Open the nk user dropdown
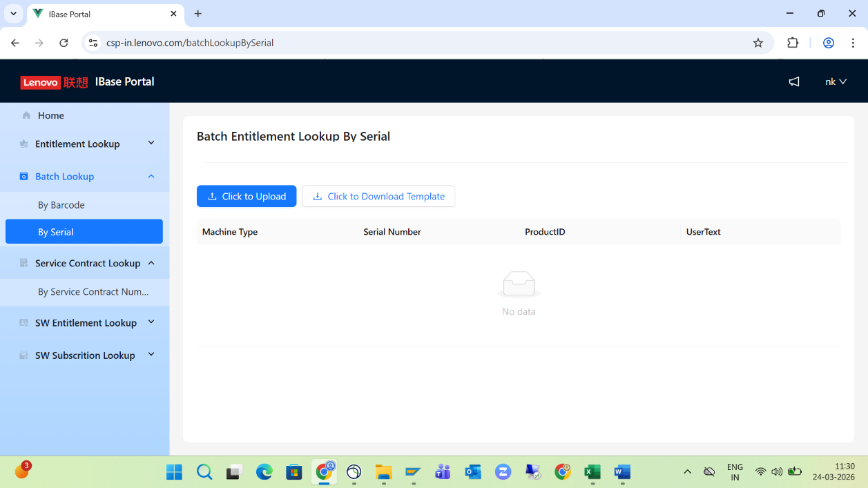 click(836, 81)
